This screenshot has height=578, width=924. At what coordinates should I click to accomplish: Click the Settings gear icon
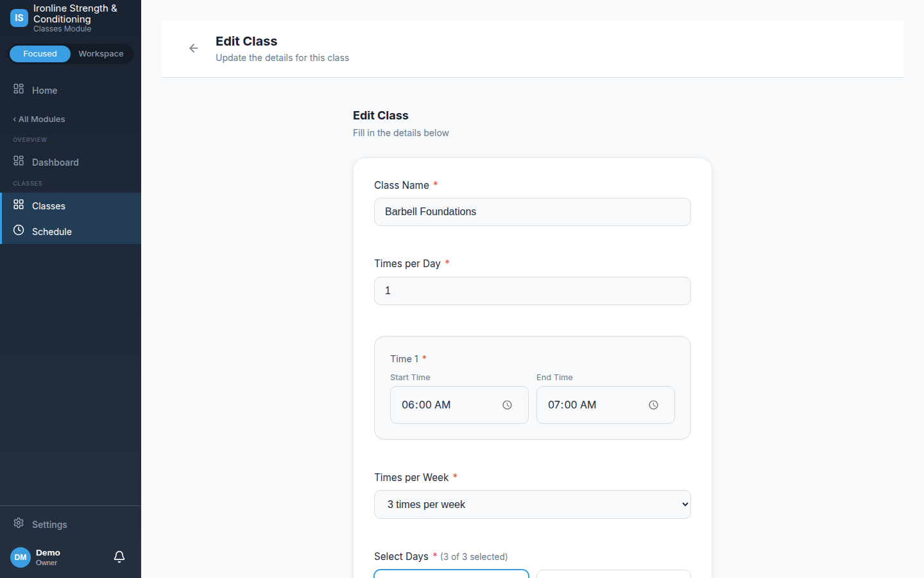pos(19,523)
